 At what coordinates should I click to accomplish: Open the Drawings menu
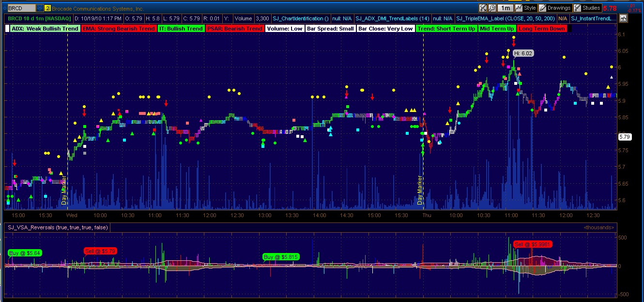pos(555,8)
